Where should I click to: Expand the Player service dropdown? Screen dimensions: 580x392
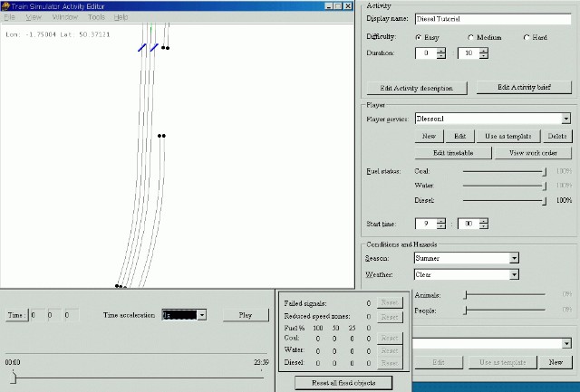click(565, 118)
